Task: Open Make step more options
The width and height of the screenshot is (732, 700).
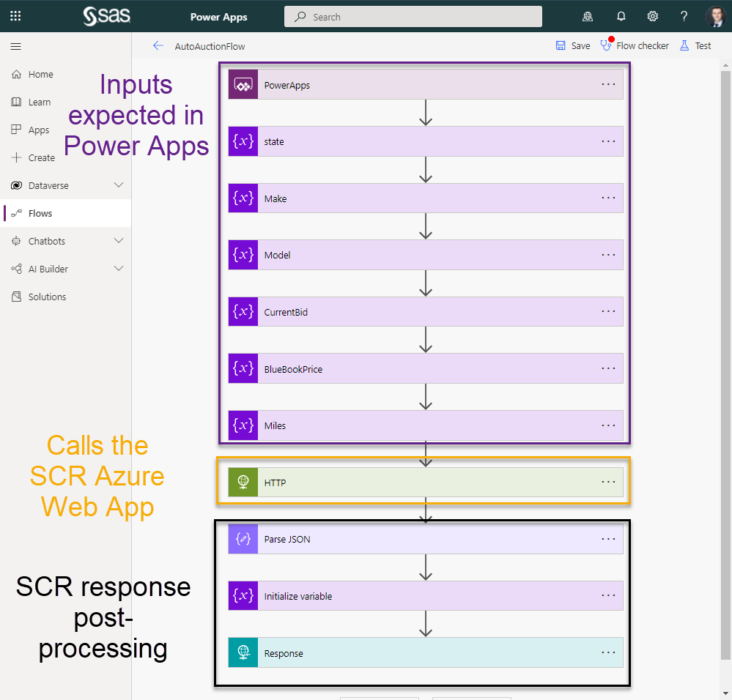Action: coord(608,198)
